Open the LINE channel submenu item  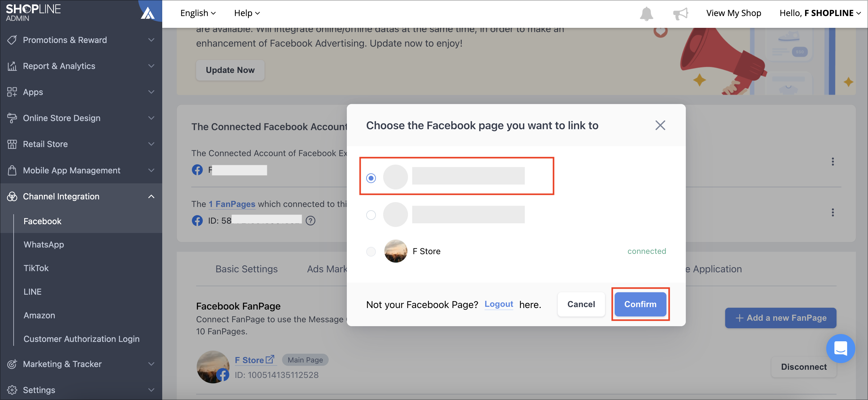point(32,292)
